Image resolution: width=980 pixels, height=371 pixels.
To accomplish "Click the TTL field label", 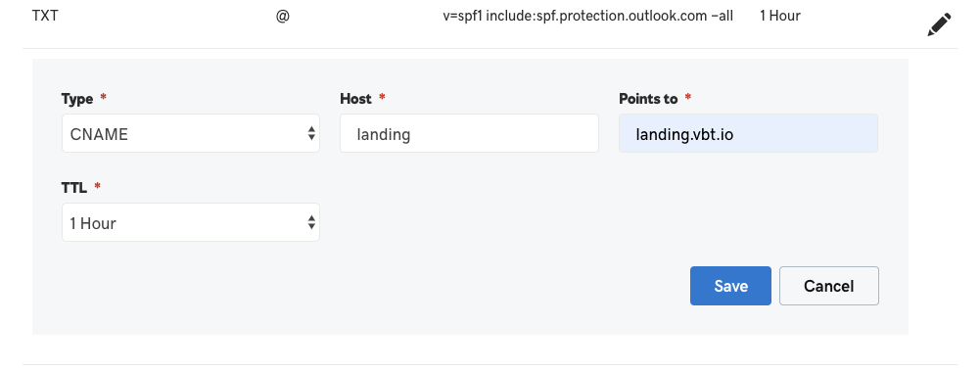I will [73, 187].
